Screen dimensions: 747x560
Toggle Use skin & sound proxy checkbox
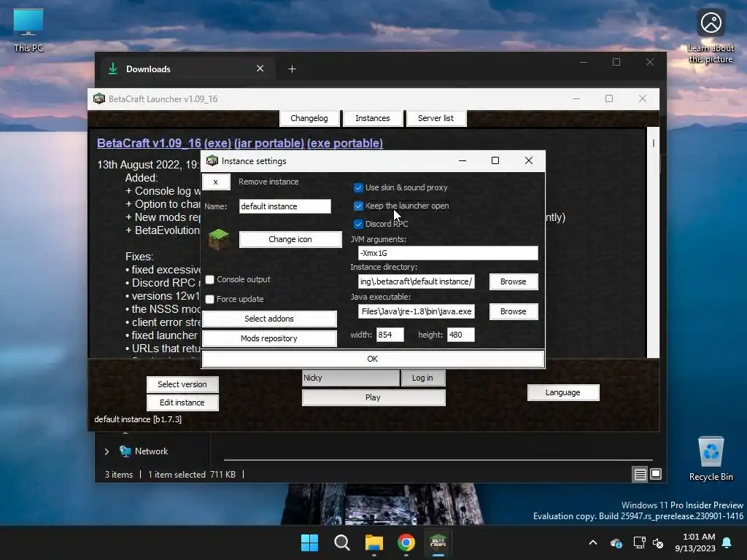pos(358,187)
